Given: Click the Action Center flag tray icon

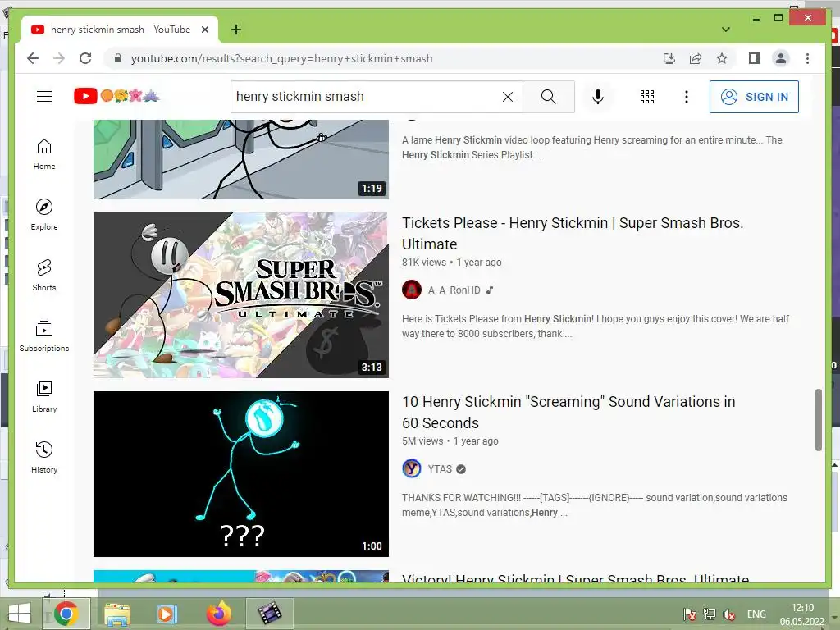Looking at the screenshot, I should point(689,614).
